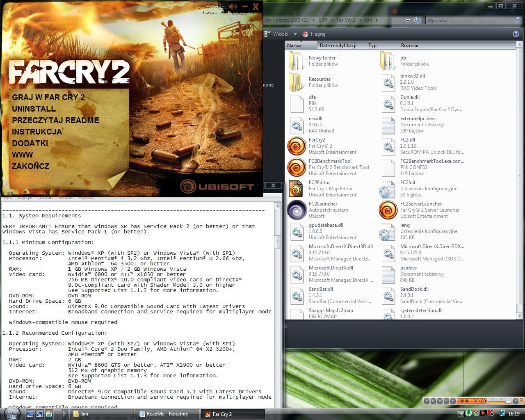This screenshot has width=525, height=420.
Task: Click the media player eject button
Action: (516, 401)
